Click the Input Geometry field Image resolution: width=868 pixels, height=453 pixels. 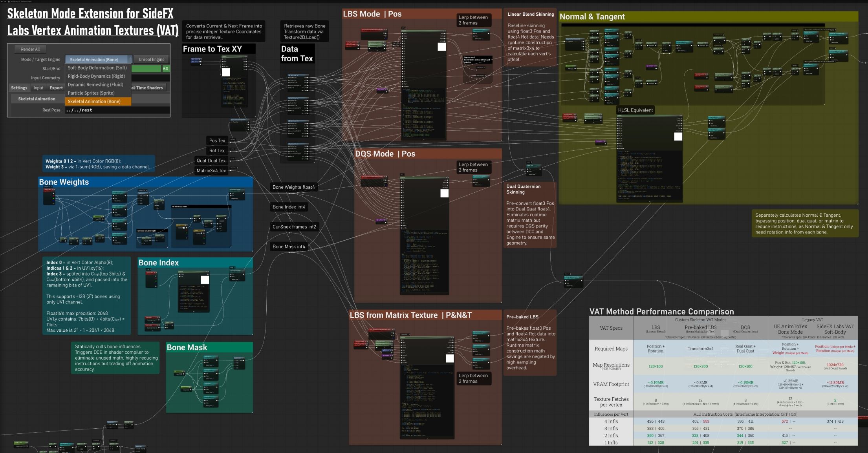[150, 78]
